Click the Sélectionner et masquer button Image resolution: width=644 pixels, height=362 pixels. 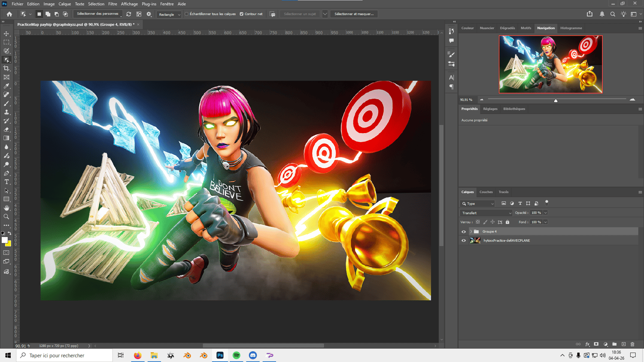pos(354,14)
